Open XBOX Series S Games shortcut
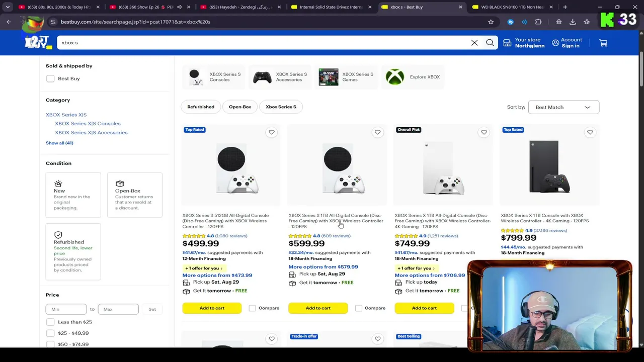Image resolution: width=644 pixels, height=362 pixels. pos(346,77)
